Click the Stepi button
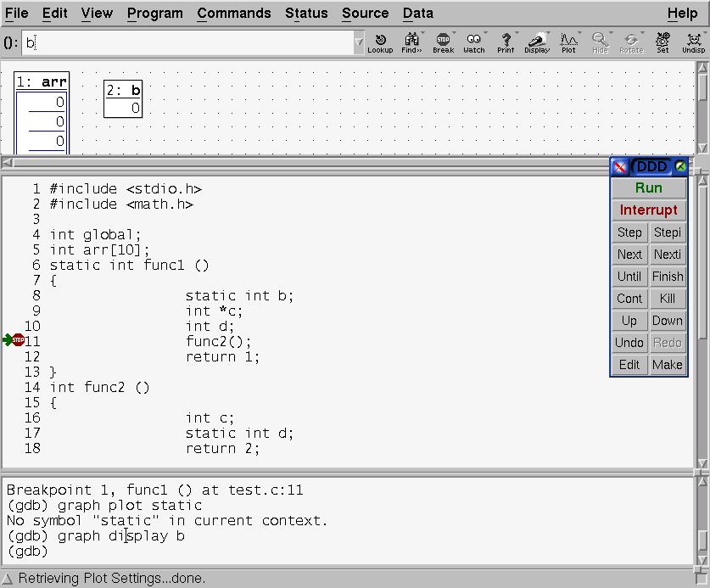The height and width of the screenshot is (588, 710). [x=668, y=232]
